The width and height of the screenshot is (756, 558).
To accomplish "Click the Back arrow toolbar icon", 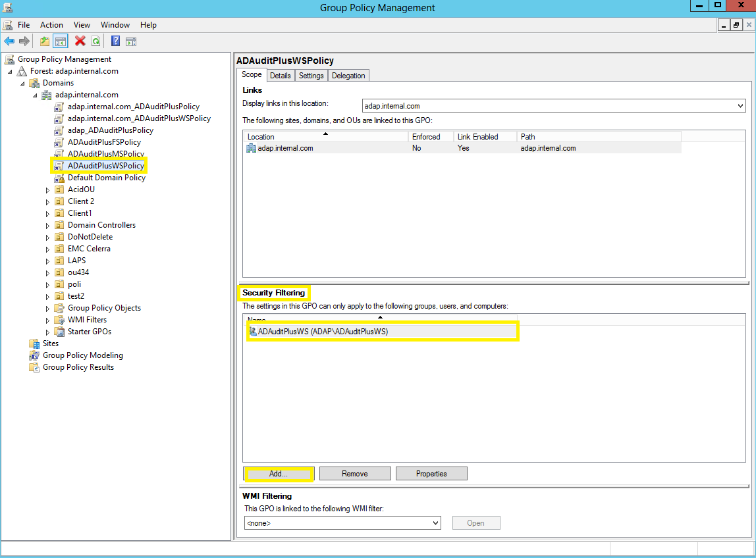I will tap(9, 41).
